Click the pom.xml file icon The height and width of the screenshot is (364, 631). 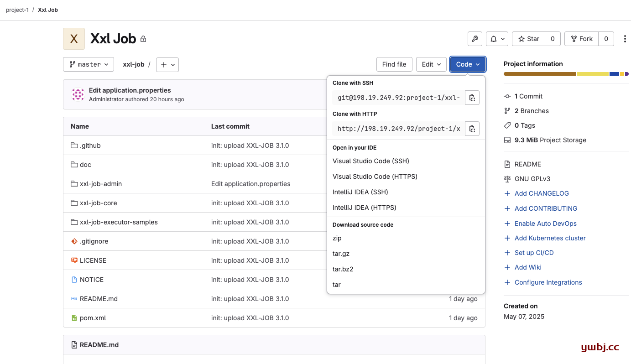click(x=74, y=318)
